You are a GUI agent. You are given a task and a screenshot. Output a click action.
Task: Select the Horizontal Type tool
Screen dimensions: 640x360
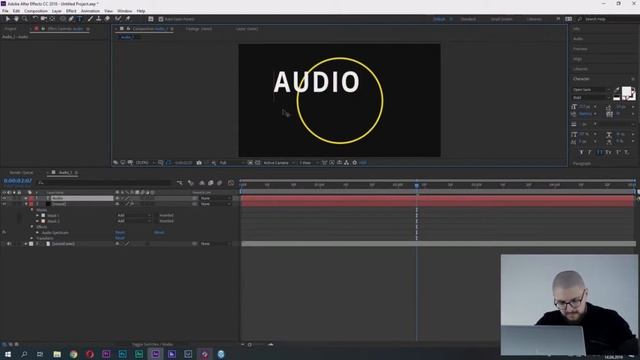[x=80, y=19]
